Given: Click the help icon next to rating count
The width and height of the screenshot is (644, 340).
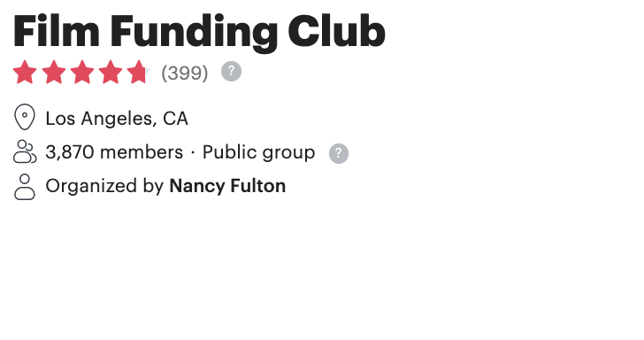Looking at the screenshot, I should click(231, 72).
